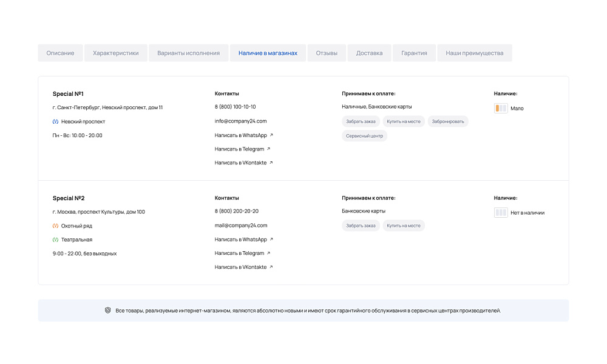Switch to the Характеристики tab

(115, 53)
